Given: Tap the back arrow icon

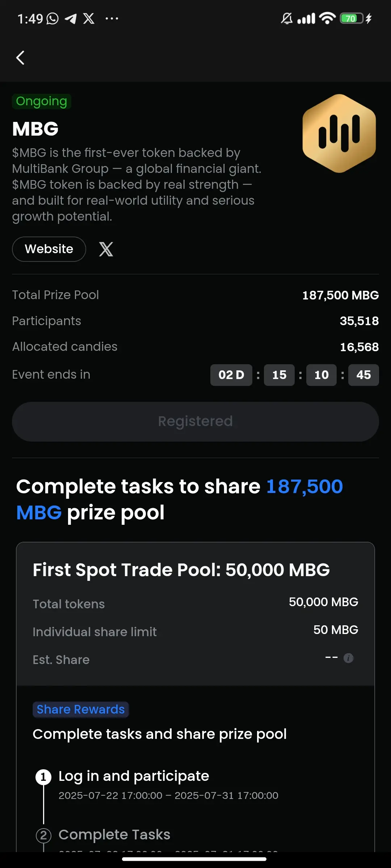Looking at the screenshot, I should (20, 58).
